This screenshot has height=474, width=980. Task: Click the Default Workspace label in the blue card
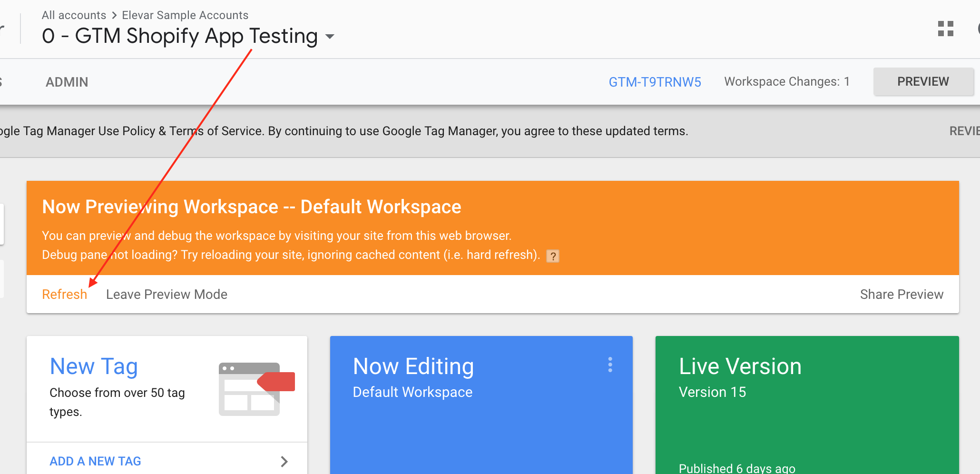[412, 392]
